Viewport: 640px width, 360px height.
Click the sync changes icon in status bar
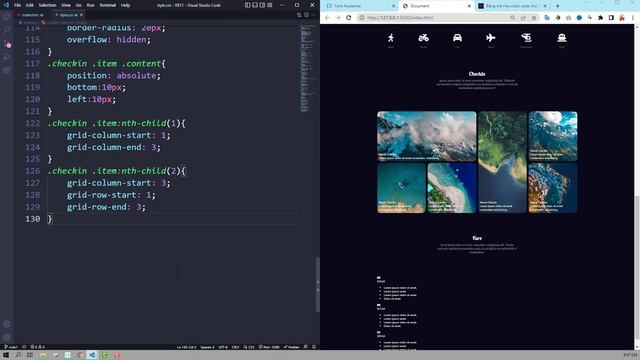coord(24,347)
